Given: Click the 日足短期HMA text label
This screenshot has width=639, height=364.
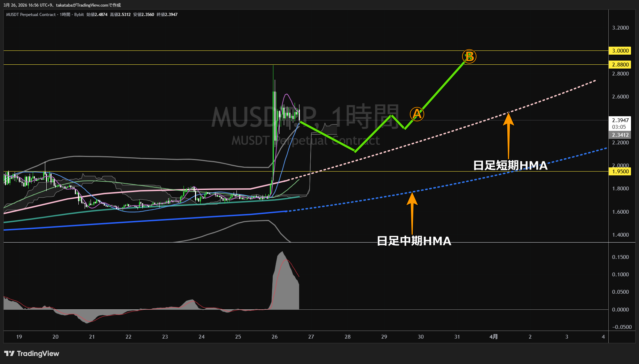Looking at the screenshot, I should coord(510,165).
